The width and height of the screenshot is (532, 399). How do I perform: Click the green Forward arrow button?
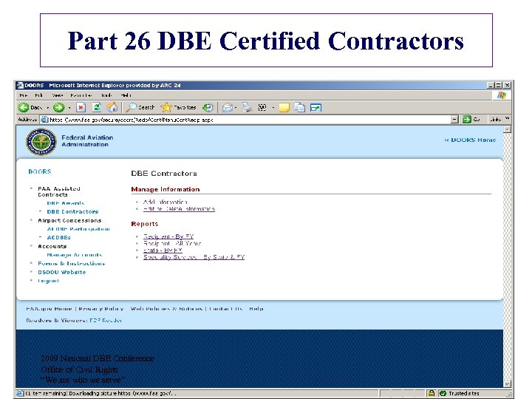coord(58,108)
